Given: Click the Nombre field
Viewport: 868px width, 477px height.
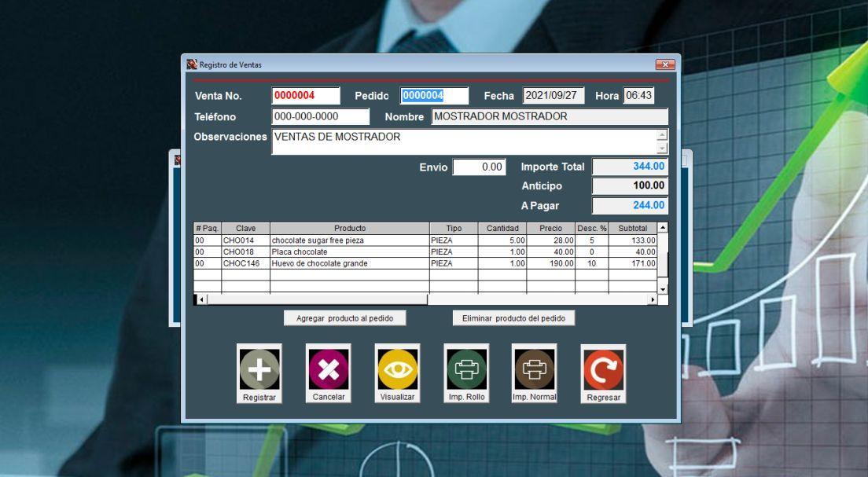Looking at the screenshot, I should click(550, 117).
